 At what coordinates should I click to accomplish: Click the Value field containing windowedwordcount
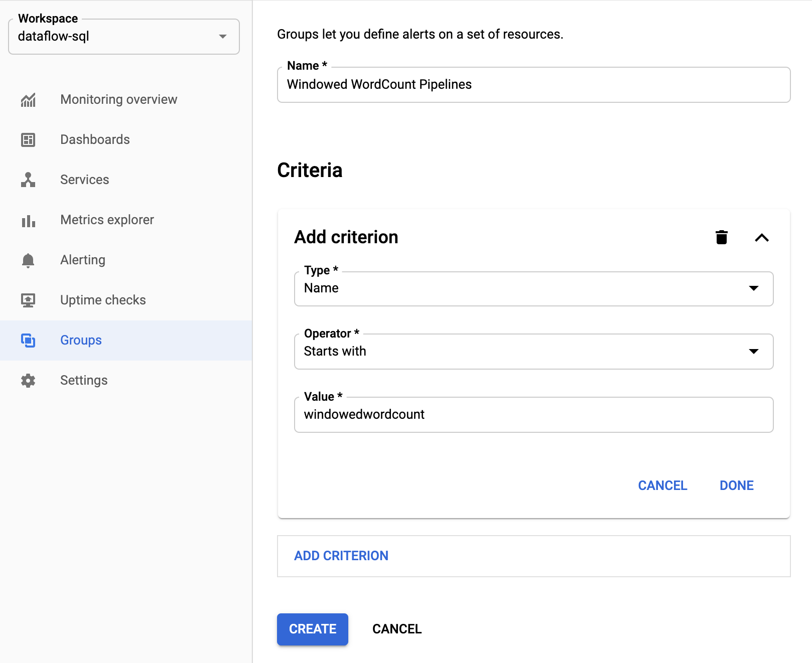pos(533,415)
